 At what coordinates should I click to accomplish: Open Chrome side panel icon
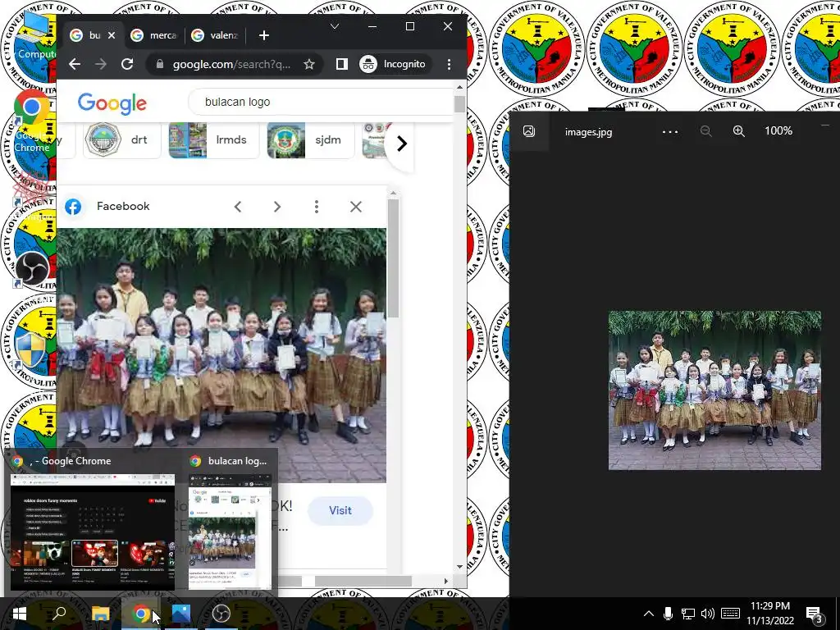click(x=342, y=64)
